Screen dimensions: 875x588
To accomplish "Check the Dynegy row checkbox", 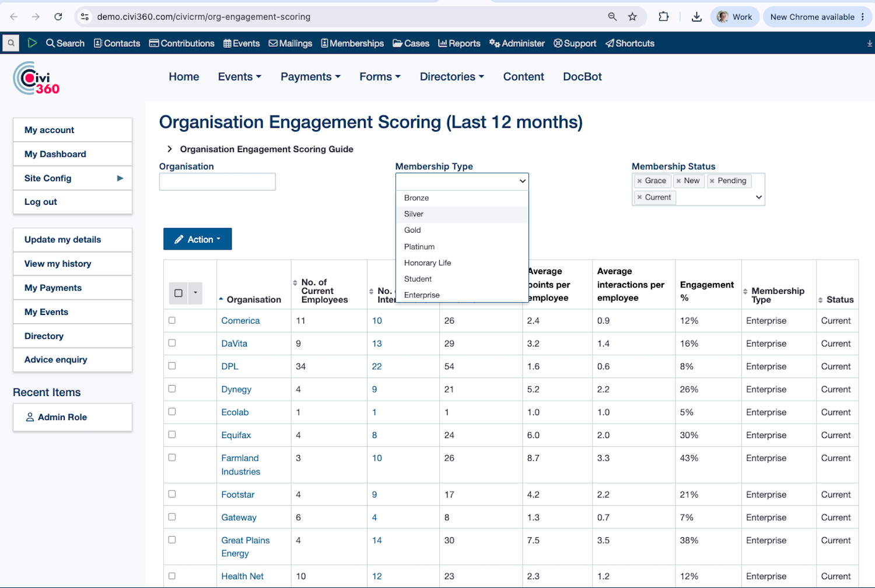I will (172, 388).
